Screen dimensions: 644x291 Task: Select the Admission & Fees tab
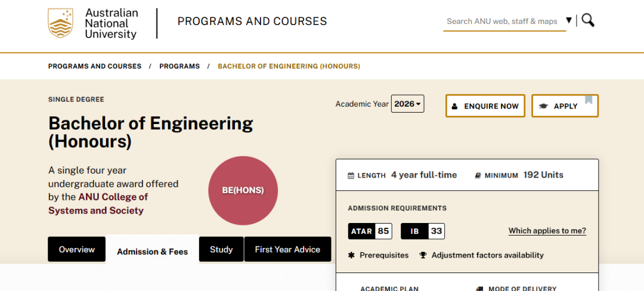point(152,252)
